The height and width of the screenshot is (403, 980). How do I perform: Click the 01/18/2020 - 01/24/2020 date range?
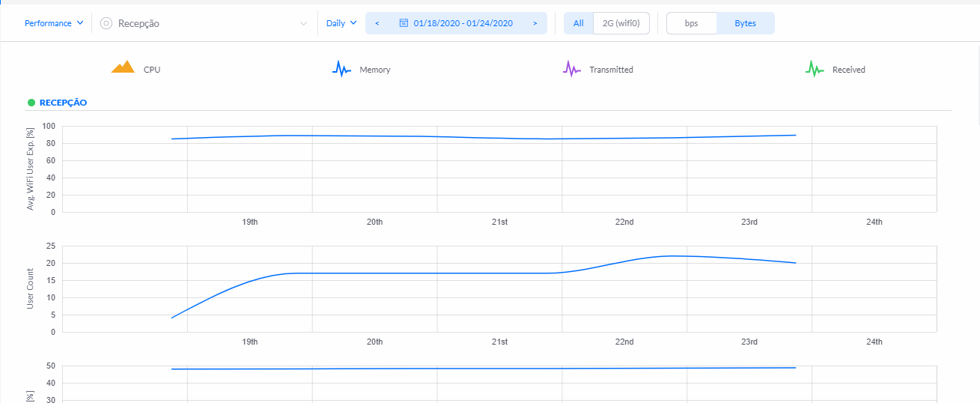(463, 23)
